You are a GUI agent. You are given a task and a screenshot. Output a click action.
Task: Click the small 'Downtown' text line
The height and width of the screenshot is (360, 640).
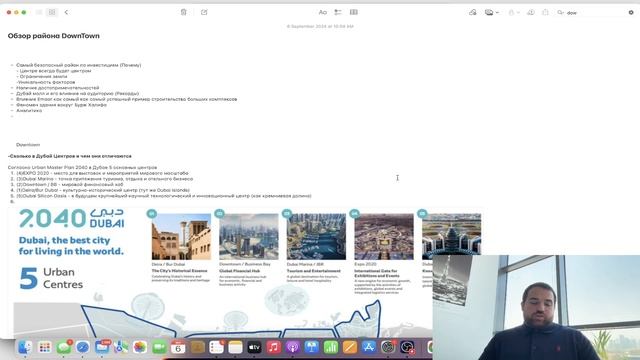28,145
